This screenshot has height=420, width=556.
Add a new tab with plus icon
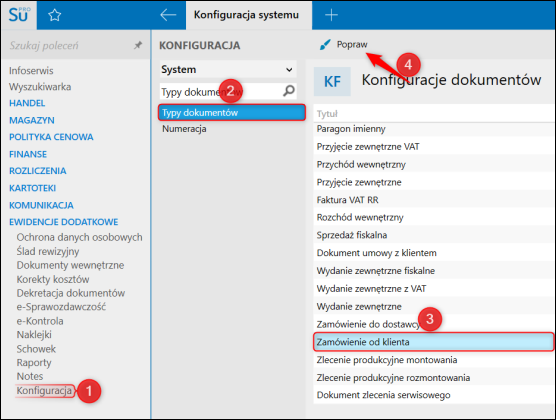(331, 15)
